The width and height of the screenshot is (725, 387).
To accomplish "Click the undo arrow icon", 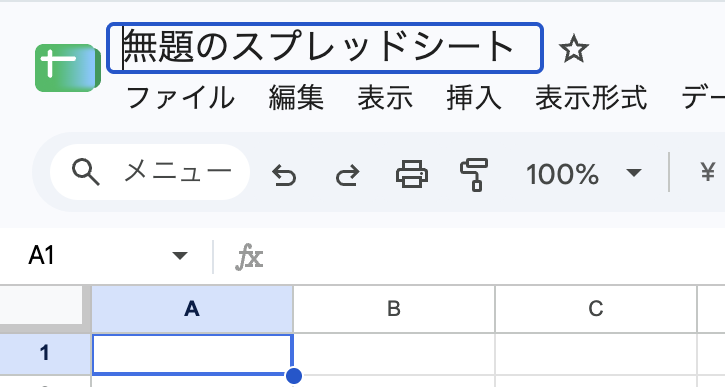I will coord(283,174).
